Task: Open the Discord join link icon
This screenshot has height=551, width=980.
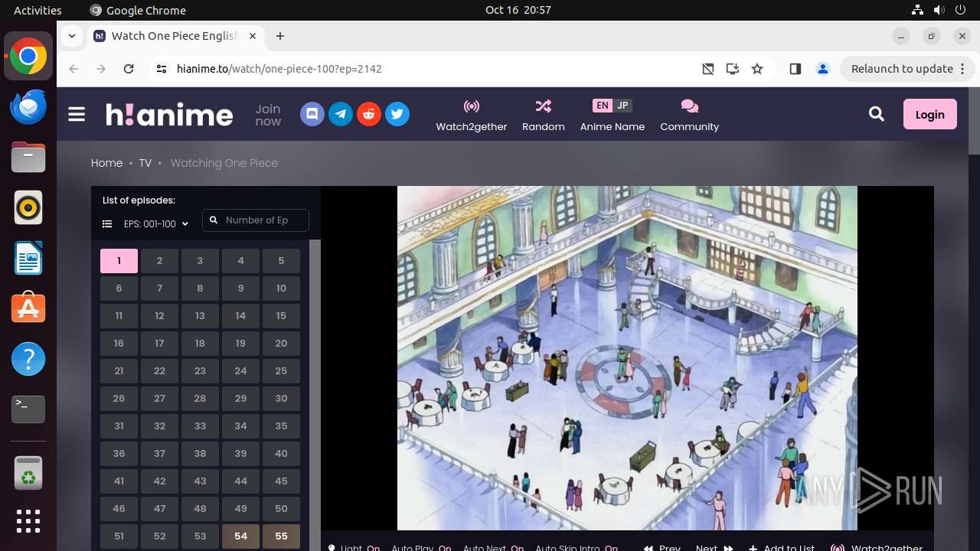Action: click(312, 115)
